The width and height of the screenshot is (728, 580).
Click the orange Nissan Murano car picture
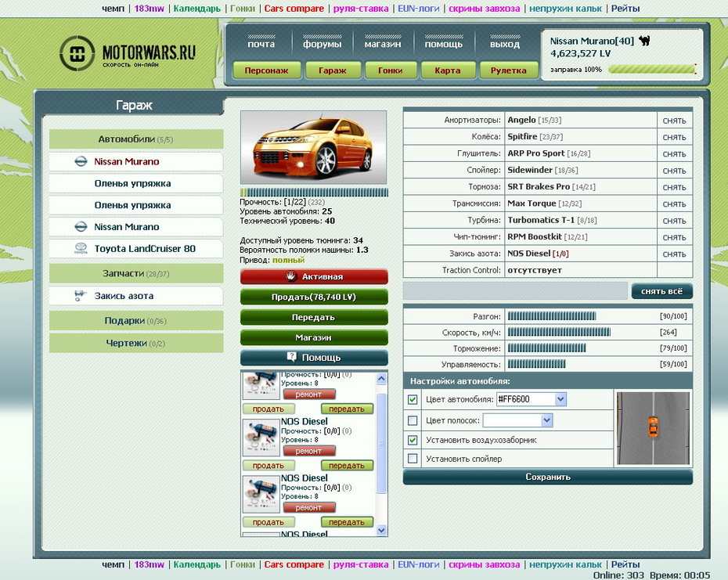coord(313,148)
